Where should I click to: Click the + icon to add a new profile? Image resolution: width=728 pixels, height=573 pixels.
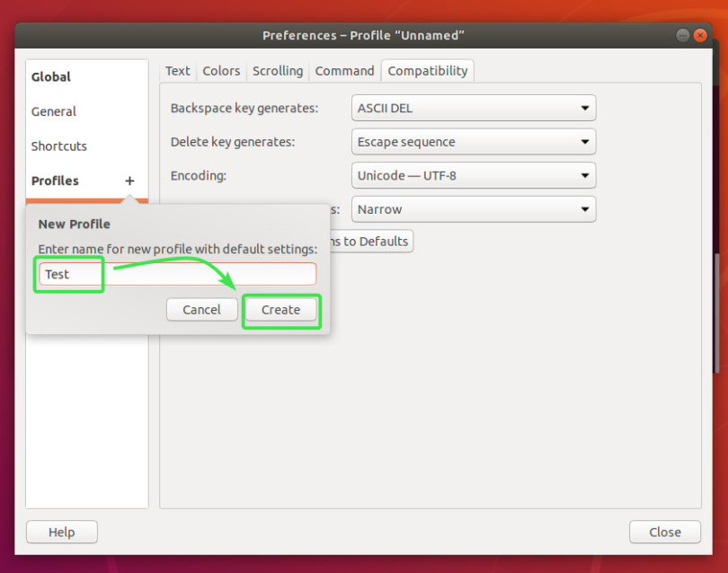129,181
